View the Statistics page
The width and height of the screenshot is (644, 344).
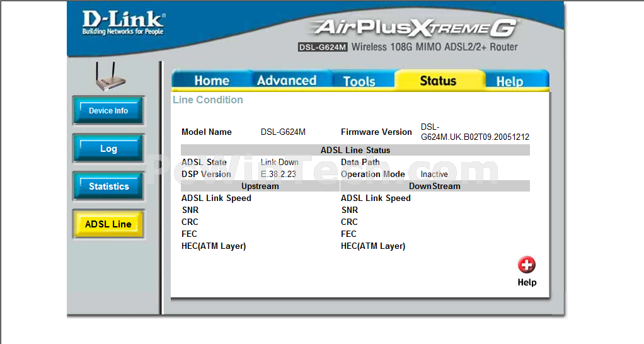tap(108, 186)
